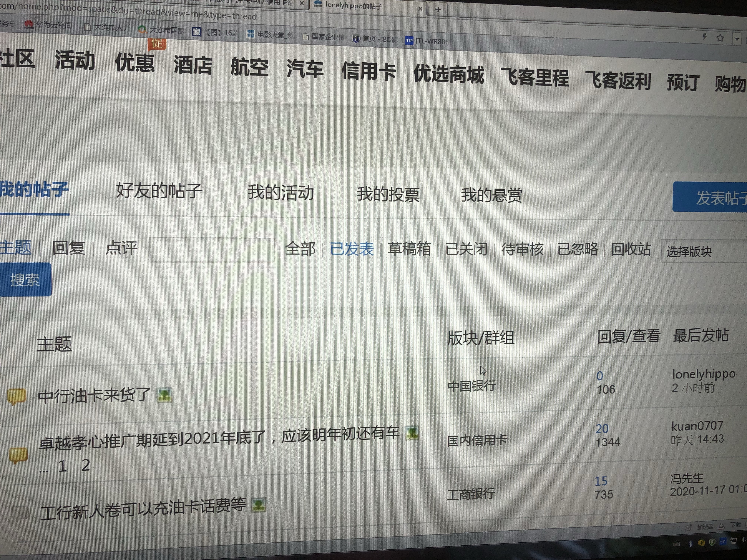The image size is (747, 560).
Task: Click the new tab plus button
Action: coord(438,9)
